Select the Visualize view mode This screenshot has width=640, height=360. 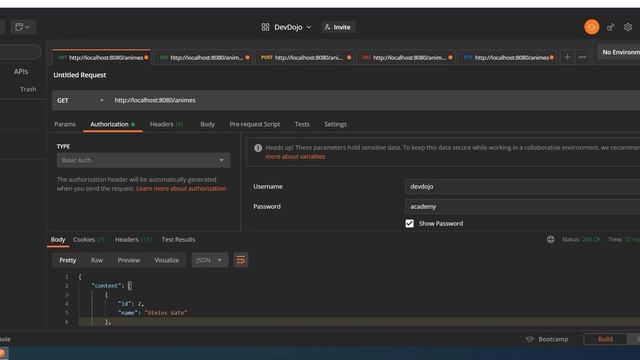click(x=167, y=260)
